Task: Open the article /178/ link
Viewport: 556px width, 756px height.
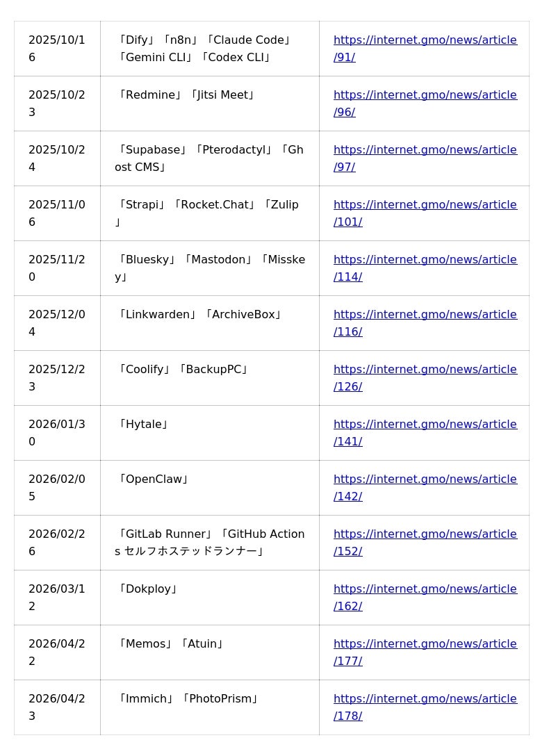Action: pyautogui.click(x=425, y=699)
